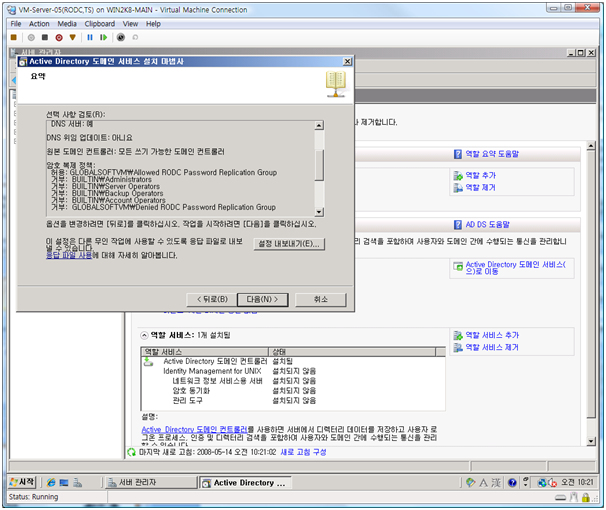Image resolution: width=606 pixels, height=510 pixels.
Task: Click the 역할 제거 link
Action: click(480, 187)
